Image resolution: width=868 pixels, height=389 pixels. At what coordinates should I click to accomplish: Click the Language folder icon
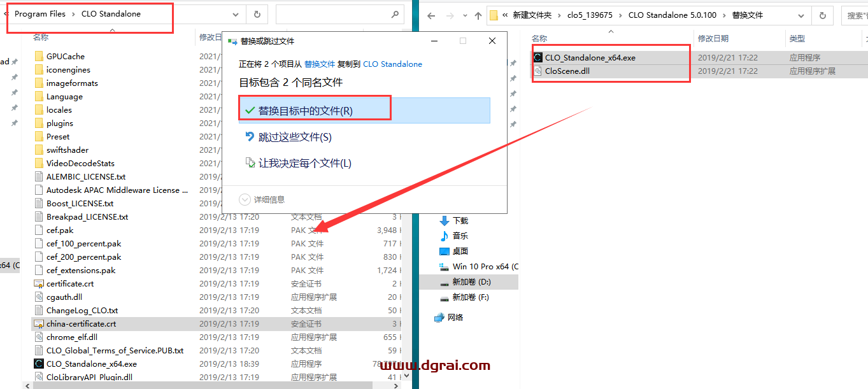click(x=39, y=96)
